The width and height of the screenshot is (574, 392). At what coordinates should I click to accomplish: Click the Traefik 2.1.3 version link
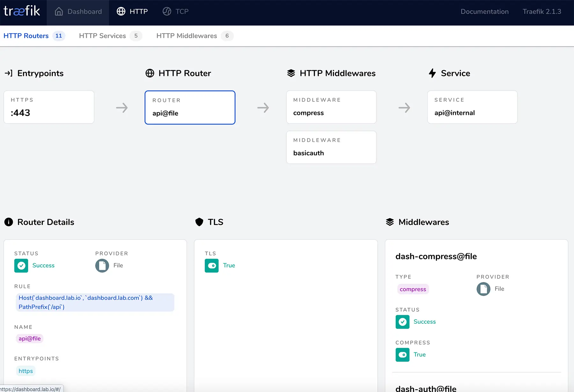(542, 11)
